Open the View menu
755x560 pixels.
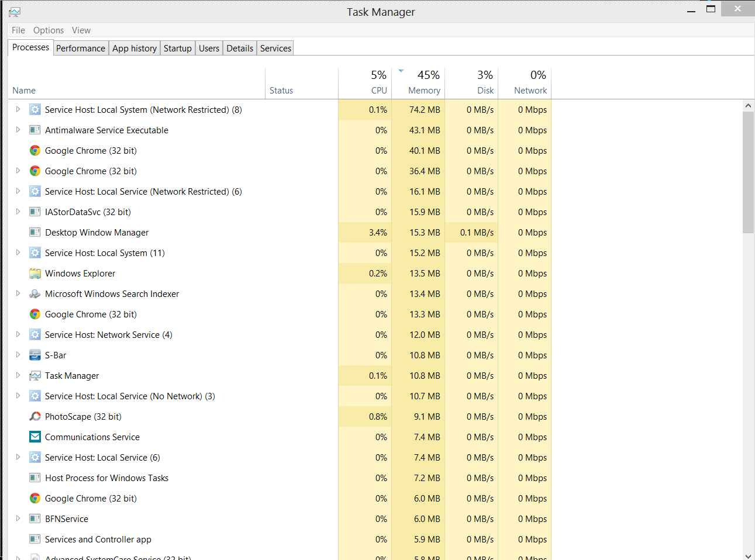[x=81, y=30]
